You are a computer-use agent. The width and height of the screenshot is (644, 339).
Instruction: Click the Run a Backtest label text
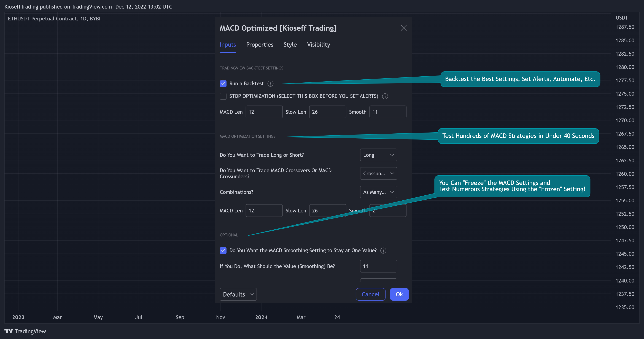click(246, 84)
